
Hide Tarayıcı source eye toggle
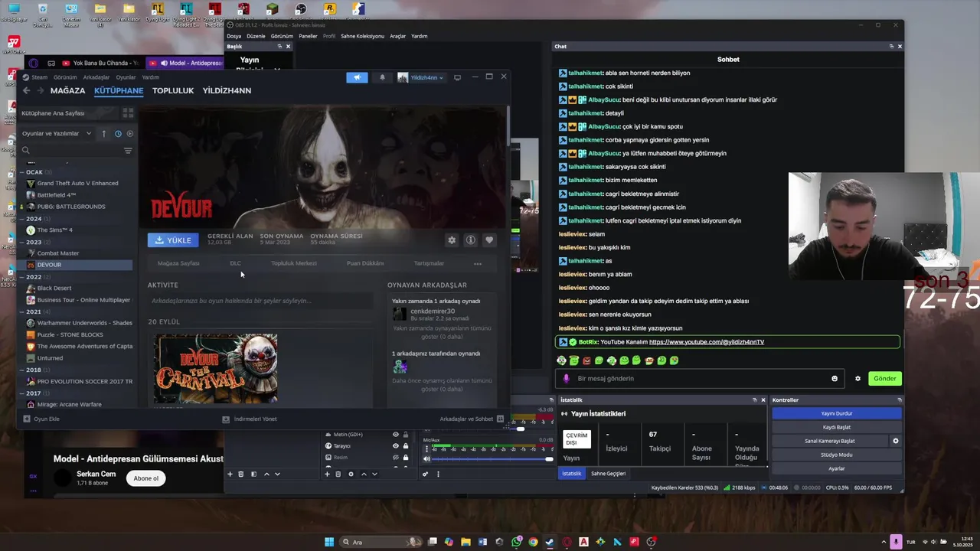[x=396, y=445]
